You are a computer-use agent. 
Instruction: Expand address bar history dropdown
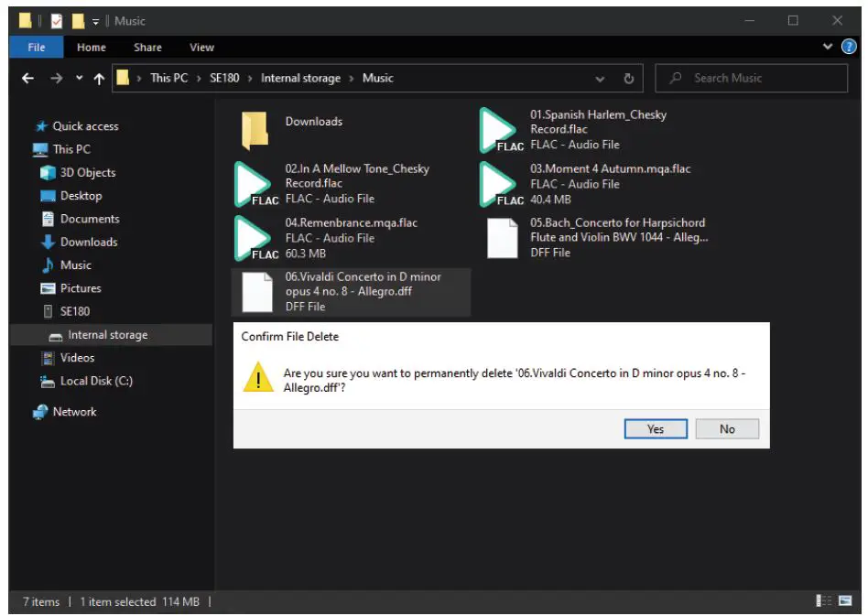coord(600,79)
